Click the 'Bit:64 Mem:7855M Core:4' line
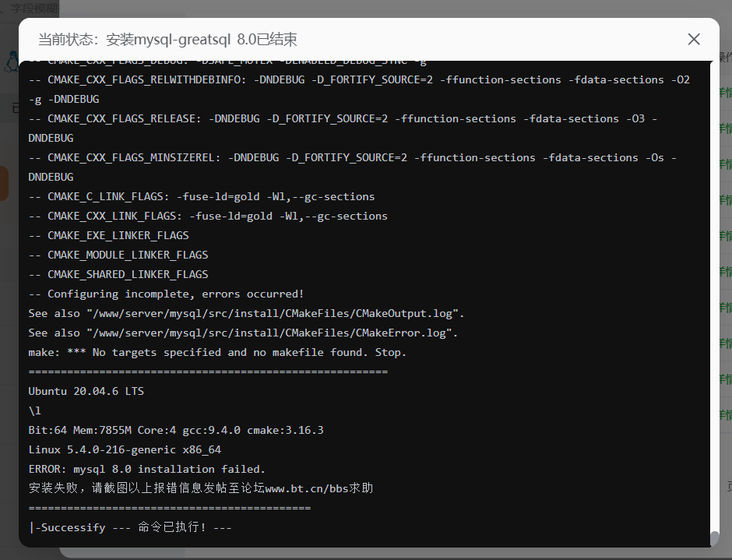Screen dimensions: 732x560 click(175, 430)
